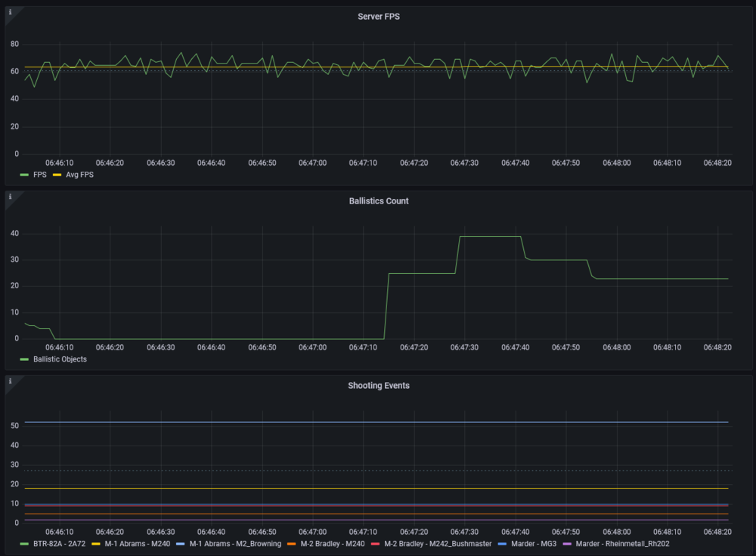756x556 pixels.
Task: Toggle Ballistic Objects series visibility
Action: (x=60, y=359)
